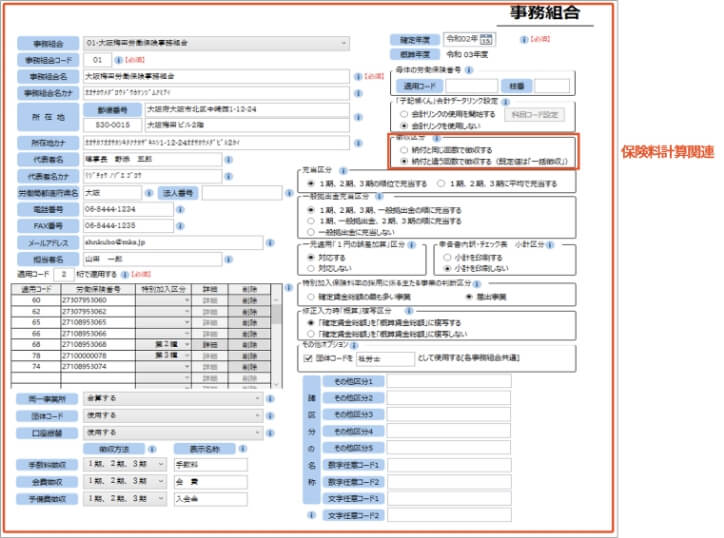Click info icon of 充当区分 group
The image size is (724, 538).
[x=343, y=170]
